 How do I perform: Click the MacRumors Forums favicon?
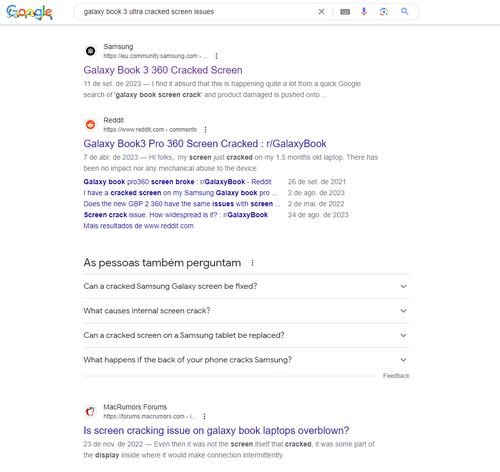coord(90,412)
